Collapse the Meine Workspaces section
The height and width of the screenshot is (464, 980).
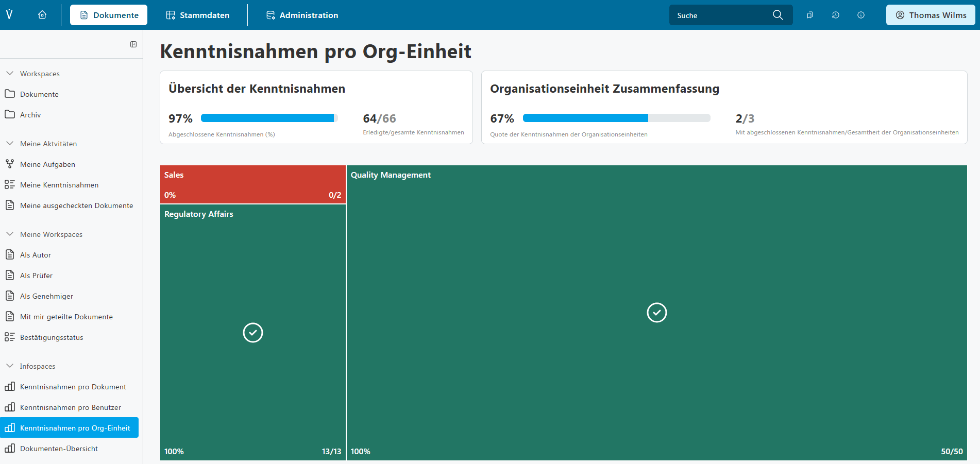10,234
